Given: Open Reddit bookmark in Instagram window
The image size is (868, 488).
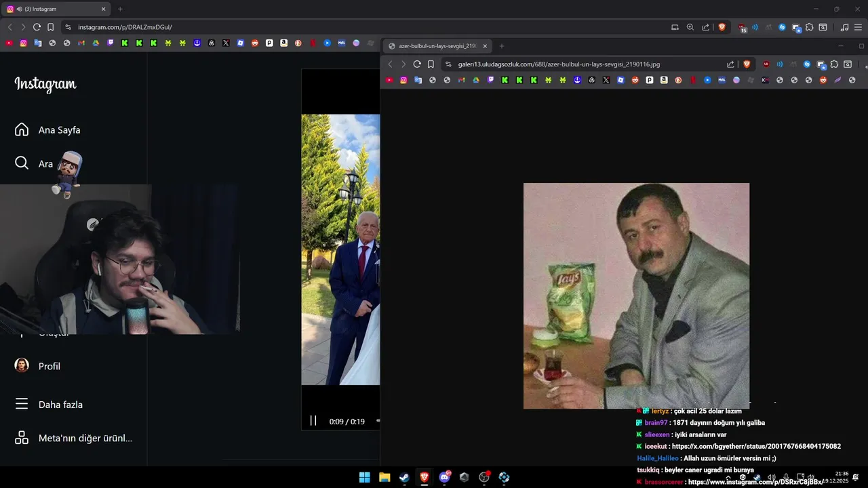Looking at the screenshot, I should point(255,43).
